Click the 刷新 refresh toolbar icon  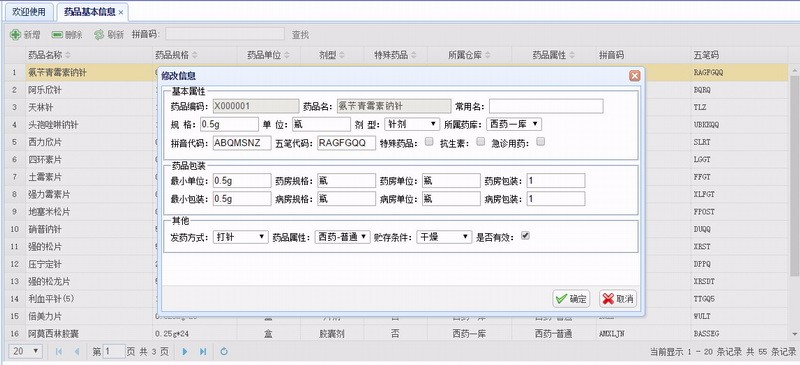[x=99, y=35]
